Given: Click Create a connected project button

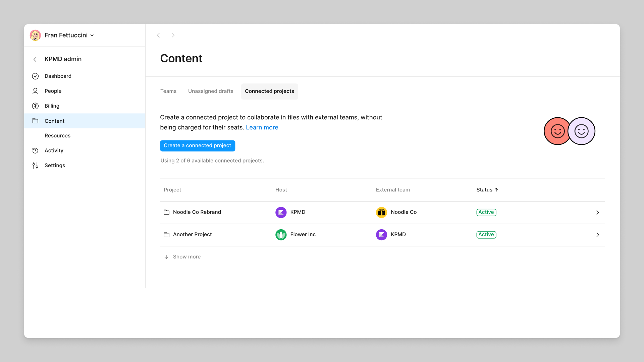Looking at the screenshot, I should 197,145.
